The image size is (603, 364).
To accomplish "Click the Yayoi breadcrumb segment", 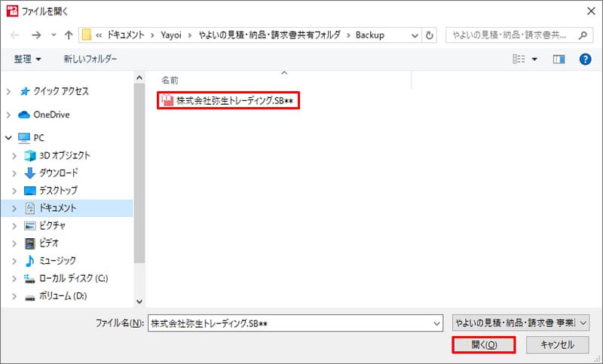I will pyautogui.click(x=171, y=35).
